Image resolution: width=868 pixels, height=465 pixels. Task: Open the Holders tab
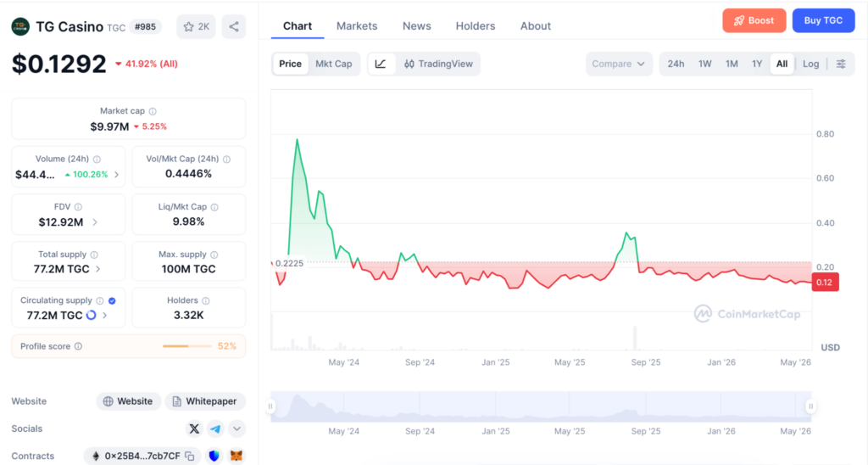[x=476, y=26]
